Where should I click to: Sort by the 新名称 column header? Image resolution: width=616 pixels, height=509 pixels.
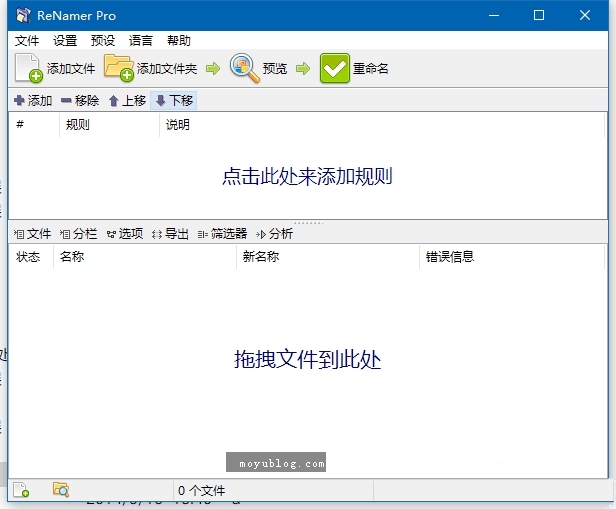(x=328, y=257)
